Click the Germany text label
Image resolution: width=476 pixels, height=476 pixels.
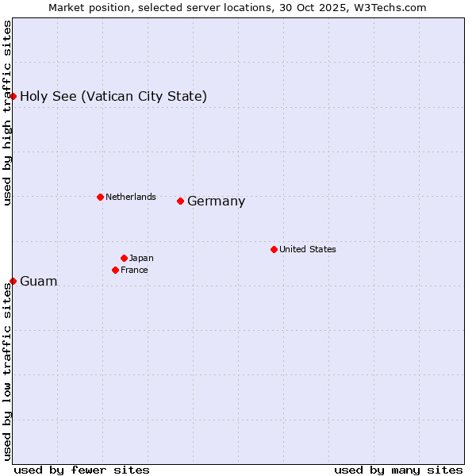(x=216, y=202)
